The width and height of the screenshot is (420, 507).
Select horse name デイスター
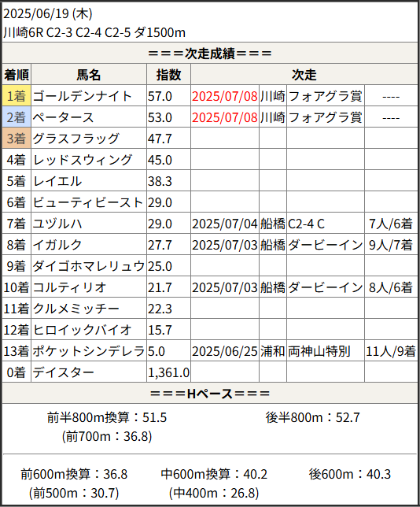pos(64,372)
